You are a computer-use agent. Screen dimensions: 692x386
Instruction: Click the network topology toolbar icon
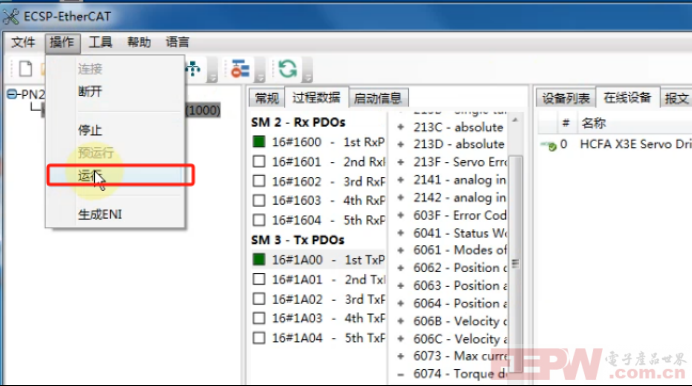coord(193,69)
